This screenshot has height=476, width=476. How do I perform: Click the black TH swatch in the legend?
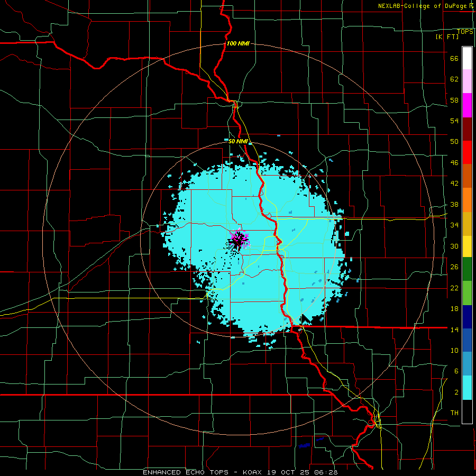(x=467, y=411)
